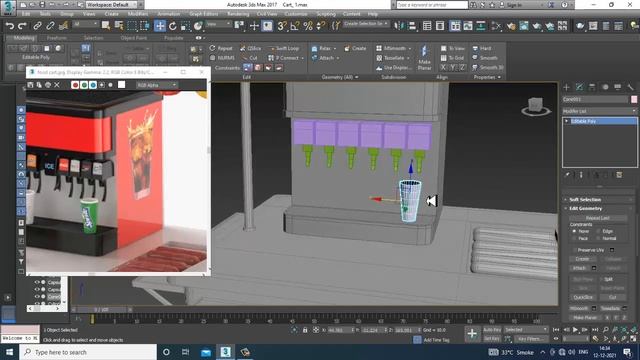The image size is (640, 360).
Task: Click Repeat Last button
Action: pos(598,218)
